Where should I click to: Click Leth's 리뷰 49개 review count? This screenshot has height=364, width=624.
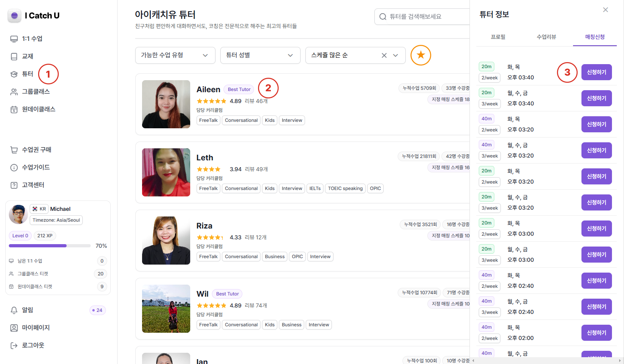(x=256, y=169)
